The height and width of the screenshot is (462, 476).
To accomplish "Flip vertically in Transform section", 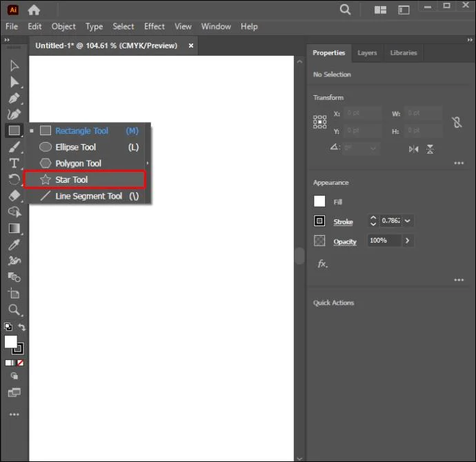I will coord(430,149).
